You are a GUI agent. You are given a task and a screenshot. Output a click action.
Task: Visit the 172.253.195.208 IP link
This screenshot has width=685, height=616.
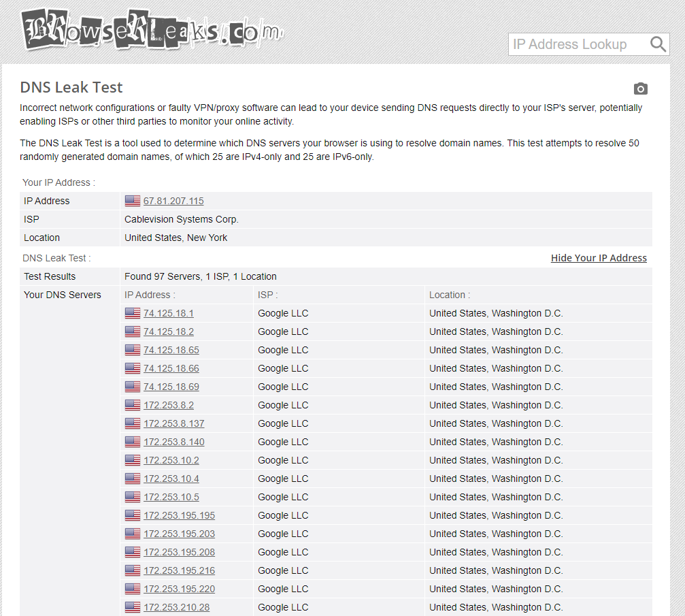point(179,552)
